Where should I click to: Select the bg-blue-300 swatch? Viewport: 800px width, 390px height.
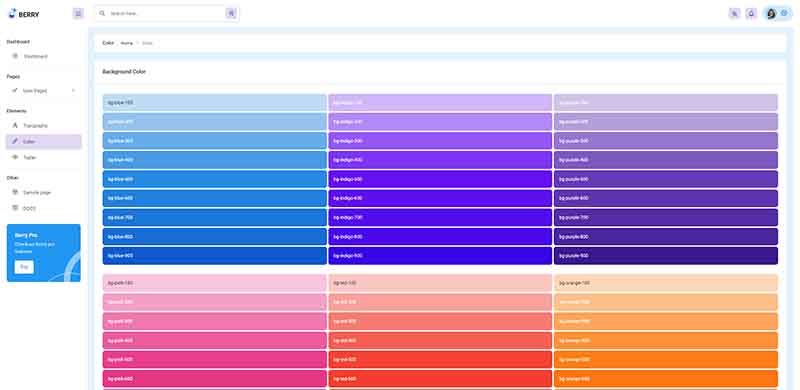214,141
